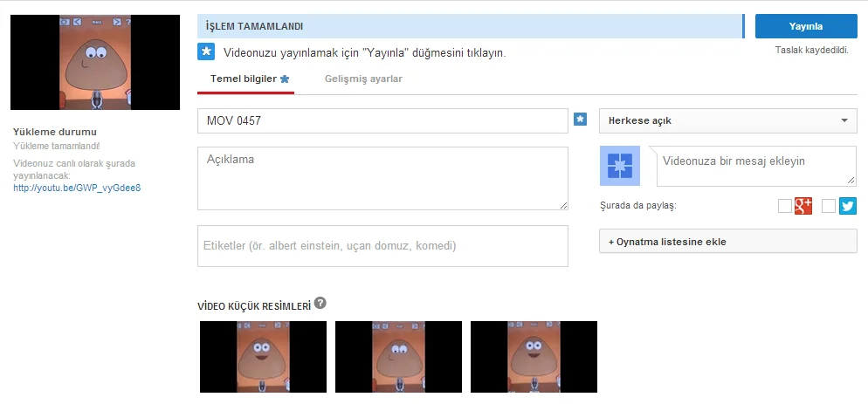Click the 'Videonuza bir mesaj ekleyin' box
Image resolution: width=868 pixels, height=404 pixels.
(755, 166)
